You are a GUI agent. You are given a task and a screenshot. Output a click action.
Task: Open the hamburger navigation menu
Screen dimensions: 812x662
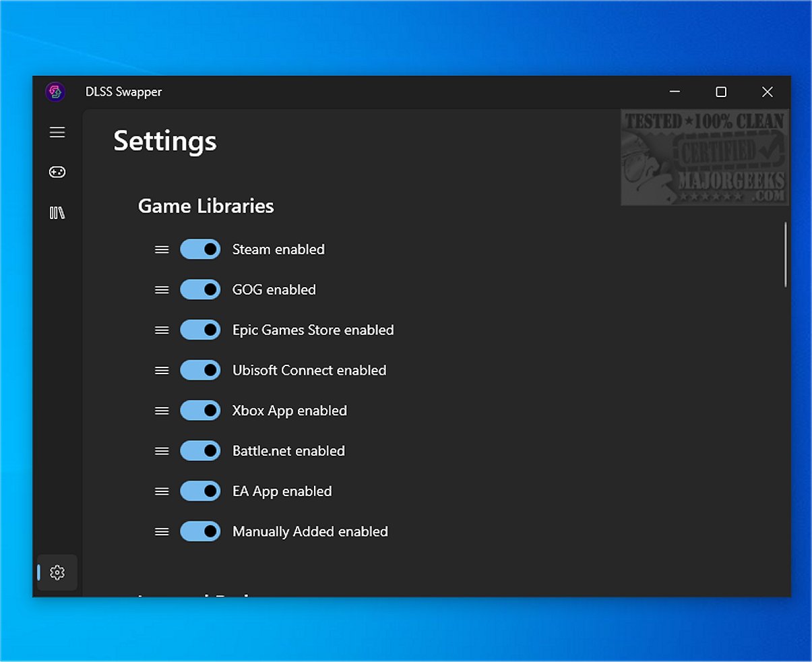point(57,132)
